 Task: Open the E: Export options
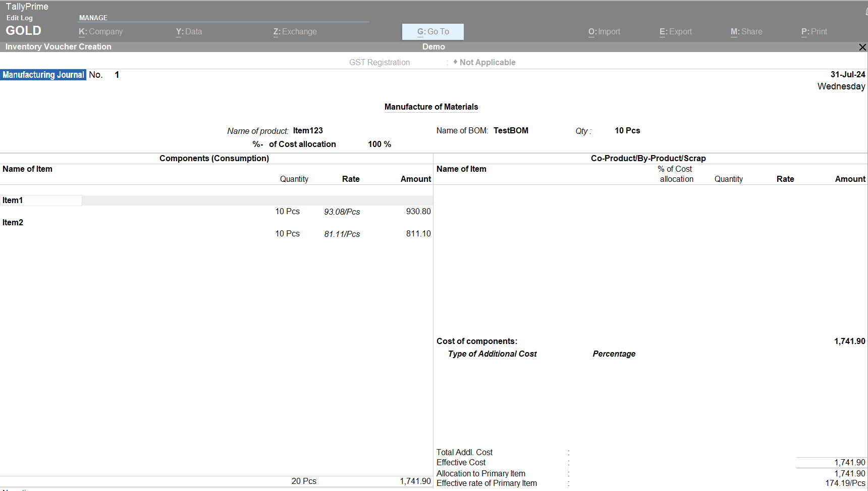click(675, 31)
